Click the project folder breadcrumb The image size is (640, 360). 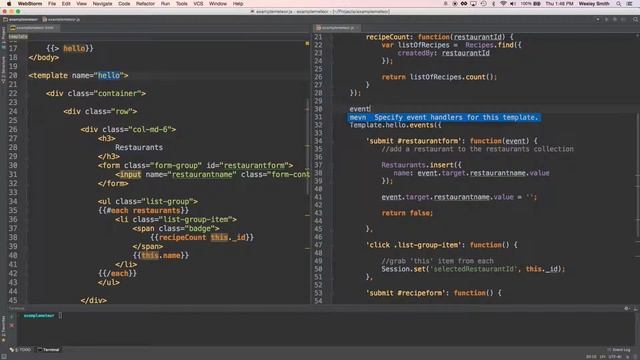coord(20,19)
